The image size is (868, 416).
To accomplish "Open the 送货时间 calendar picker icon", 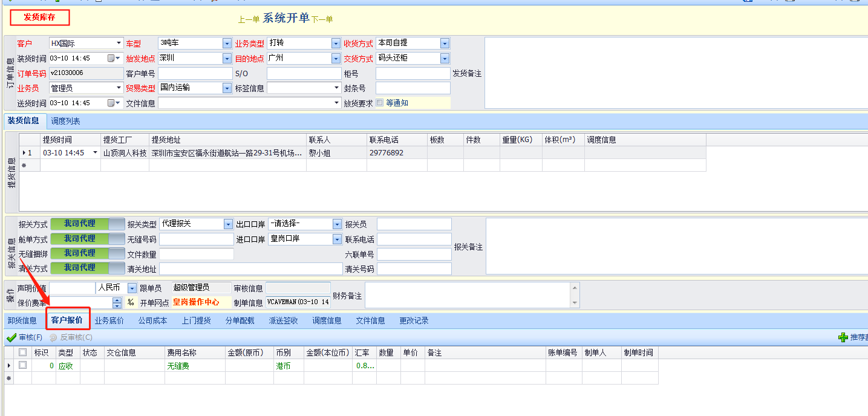I will pos(111,103).
